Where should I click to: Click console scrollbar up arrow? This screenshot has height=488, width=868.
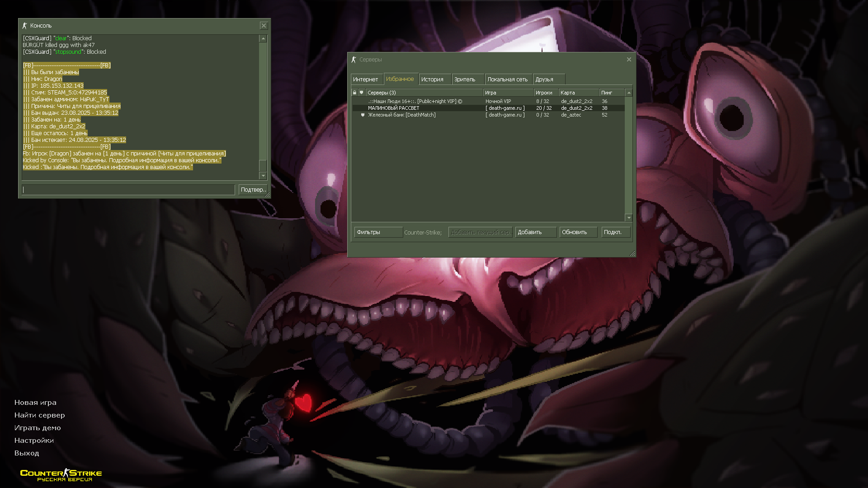click(x=263, y=39)
